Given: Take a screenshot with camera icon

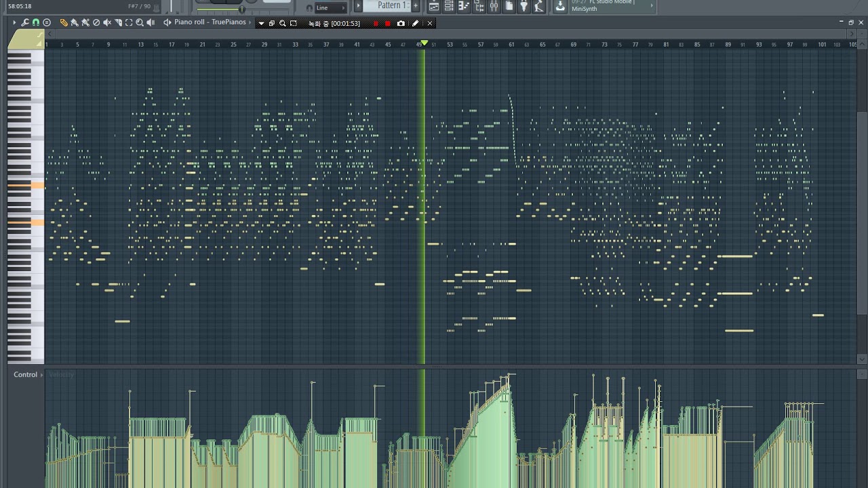Looking at the screenshot, I should 401,23.
